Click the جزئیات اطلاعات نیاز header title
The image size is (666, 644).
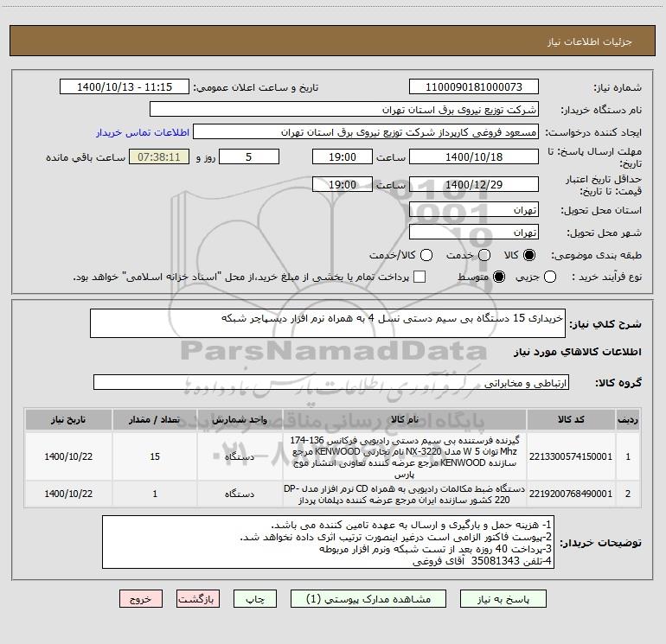tap(590, 41)
